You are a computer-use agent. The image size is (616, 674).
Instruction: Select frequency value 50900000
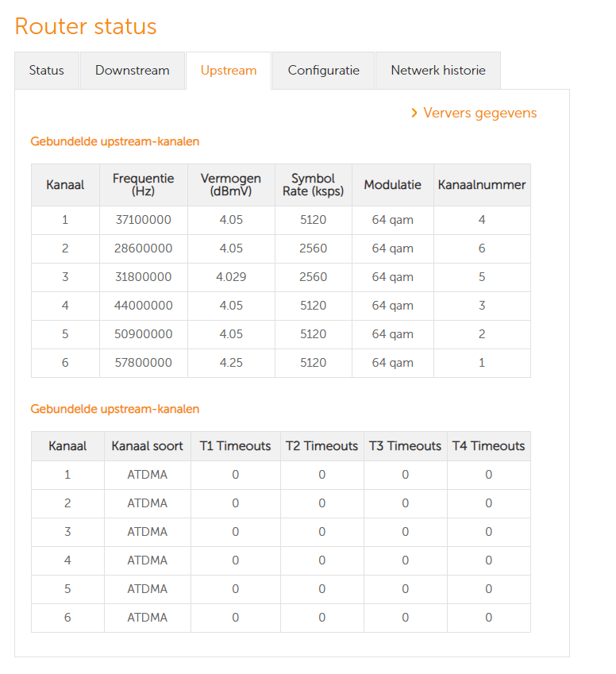pyautogui.click(x=143, y=334)
